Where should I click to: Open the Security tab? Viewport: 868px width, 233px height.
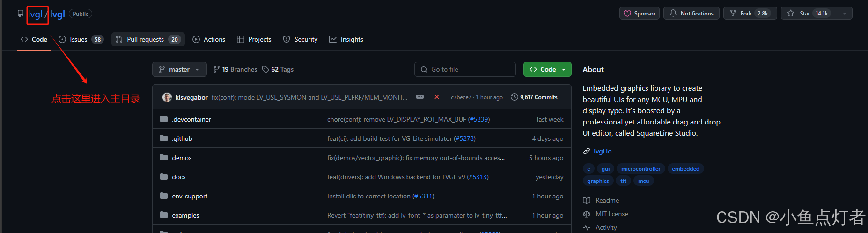click(x=301, y=39)
